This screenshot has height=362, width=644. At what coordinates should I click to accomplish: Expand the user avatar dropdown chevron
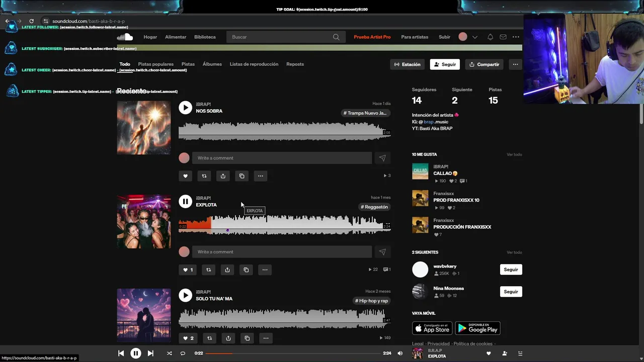tap(474, 37)
